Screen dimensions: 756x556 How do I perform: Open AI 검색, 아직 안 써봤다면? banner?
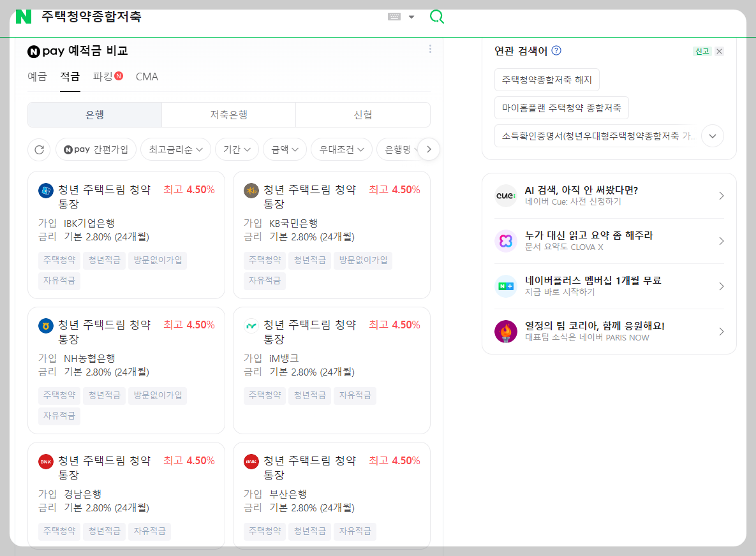coord(609,196)
